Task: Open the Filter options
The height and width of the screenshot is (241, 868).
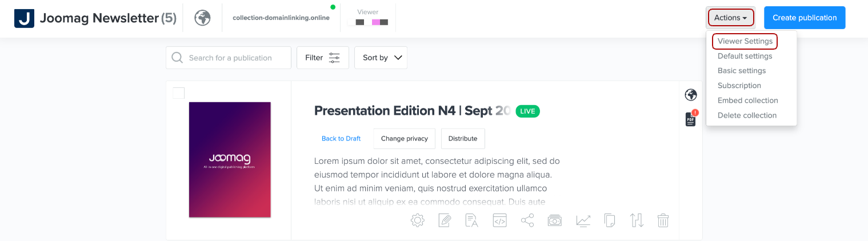Action: [322, 58]
